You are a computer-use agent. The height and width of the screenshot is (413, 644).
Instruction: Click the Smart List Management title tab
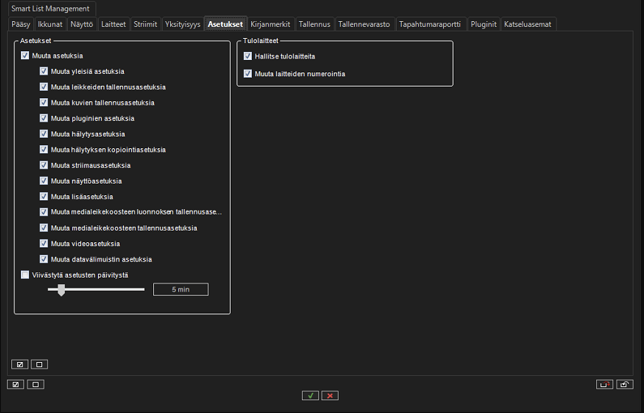[51, 9]
